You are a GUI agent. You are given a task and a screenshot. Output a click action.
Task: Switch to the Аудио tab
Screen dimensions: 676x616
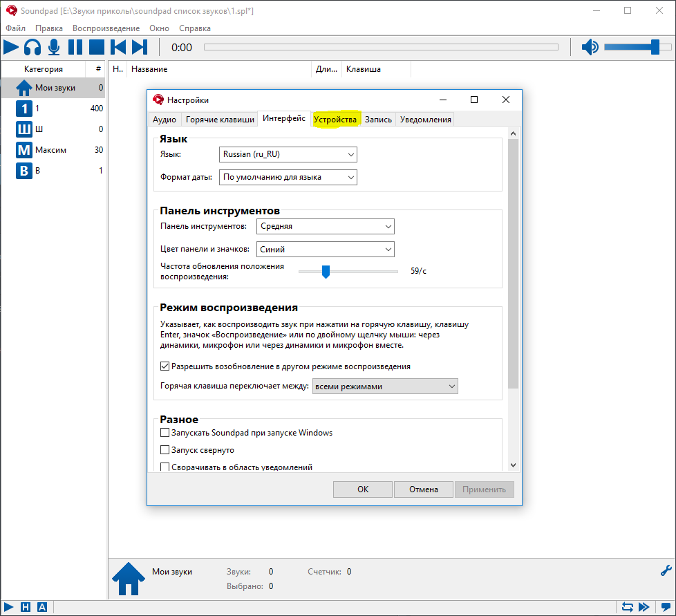point(165,120)
